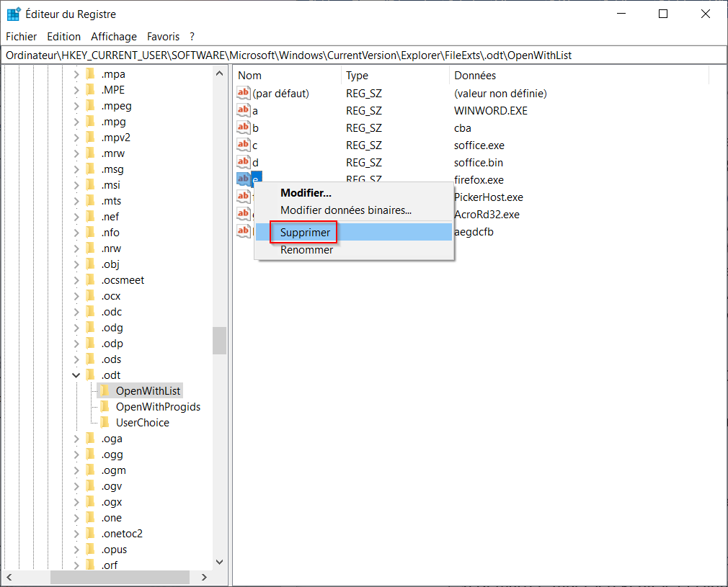Click the PickerHost.exe data cell
This screenshot has width=728, height=587.
pos(489,197)
